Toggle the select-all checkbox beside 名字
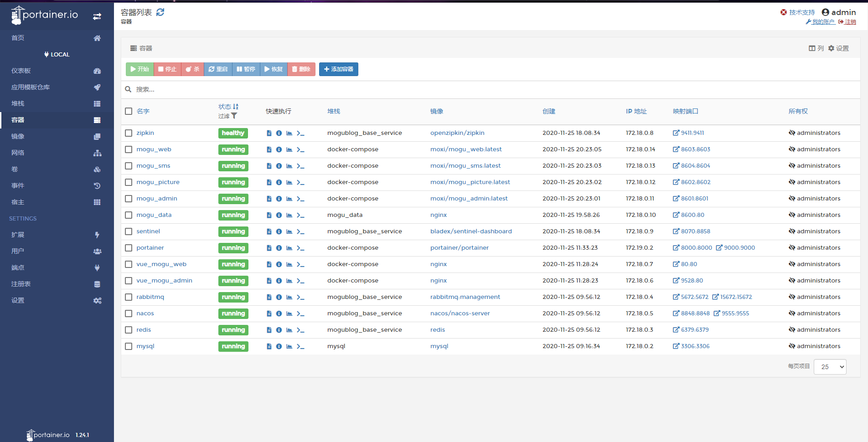Screen dimensions: 868x442 [129, 111]
